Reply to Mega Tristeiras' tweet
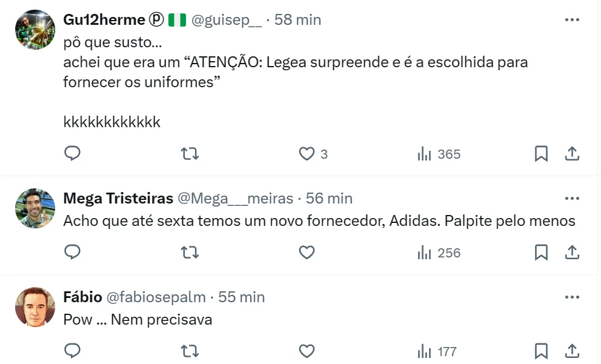601x364 pixels. pos(73,252)
